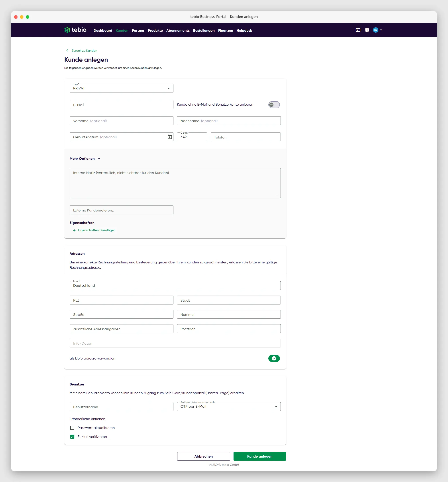Click the plus icon for adding Eigenschaften

tap(74, 230)
